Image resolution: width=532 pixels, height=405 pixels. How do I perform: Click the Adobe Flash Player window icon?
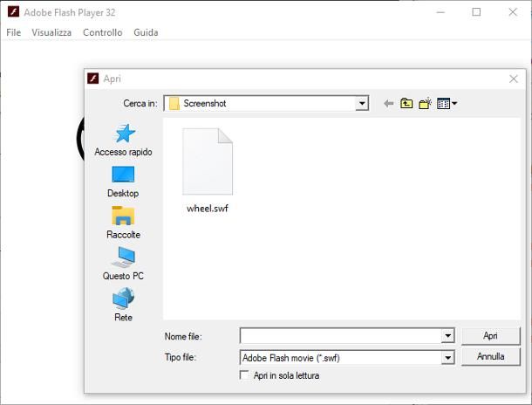pos(14,12)
